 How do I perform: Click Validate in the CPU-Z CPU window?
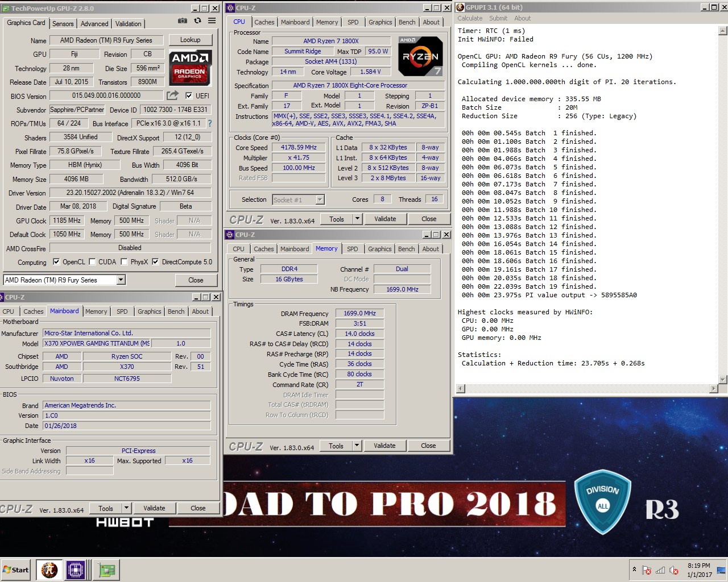(385, 219)
